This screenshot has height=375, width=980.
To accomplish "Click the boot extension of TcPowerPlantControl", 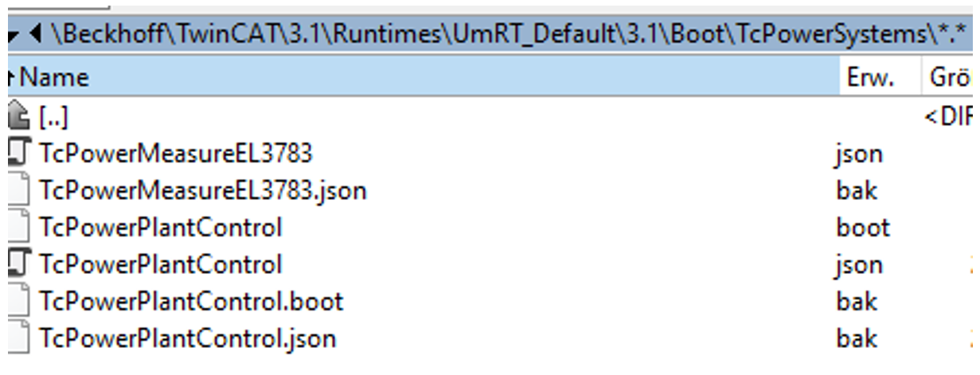I will coord(863,228).
